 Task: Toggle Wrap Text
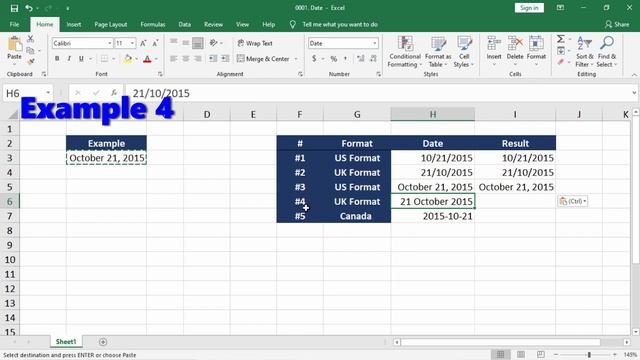tap(255, 43)
